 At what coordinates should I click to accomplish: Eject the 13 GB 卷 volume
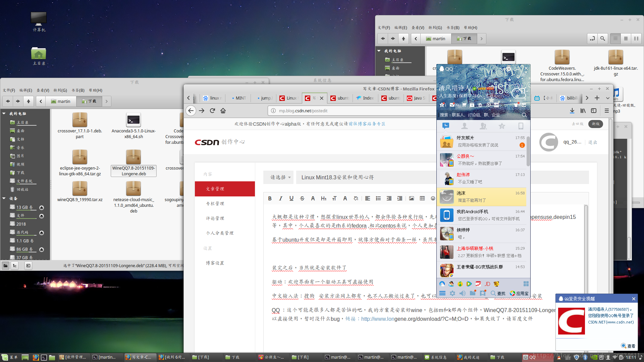[x=42, y=207]
